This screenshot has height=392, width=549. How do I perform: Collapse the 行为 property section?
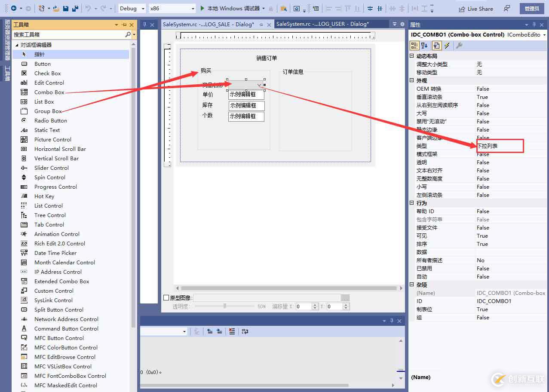[411, 203]
